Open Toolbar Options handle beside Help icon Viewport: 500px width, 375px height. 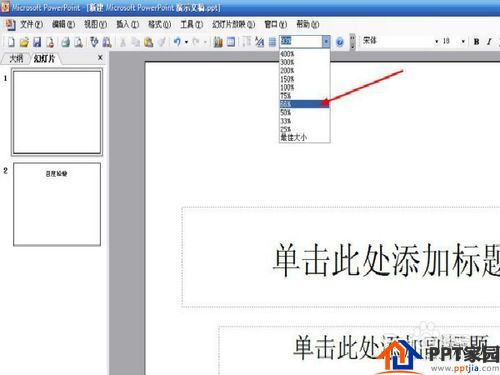(352, 42)
